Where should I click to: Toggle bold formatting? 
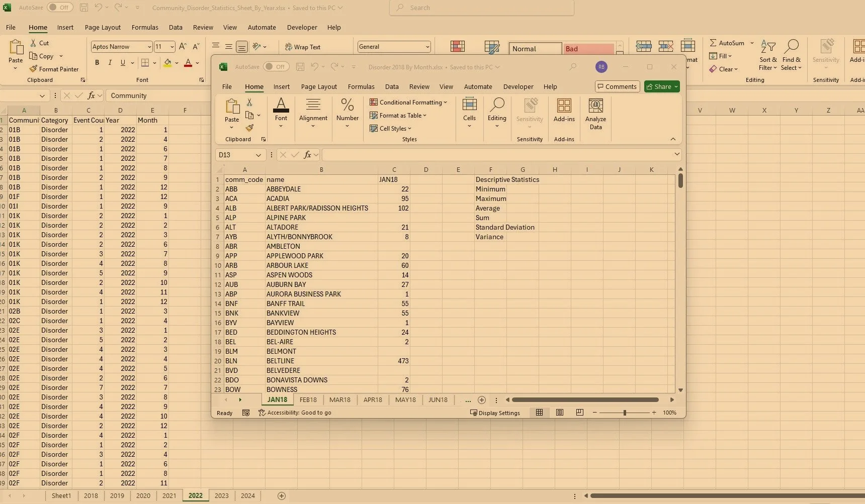[x=97, y=62]
